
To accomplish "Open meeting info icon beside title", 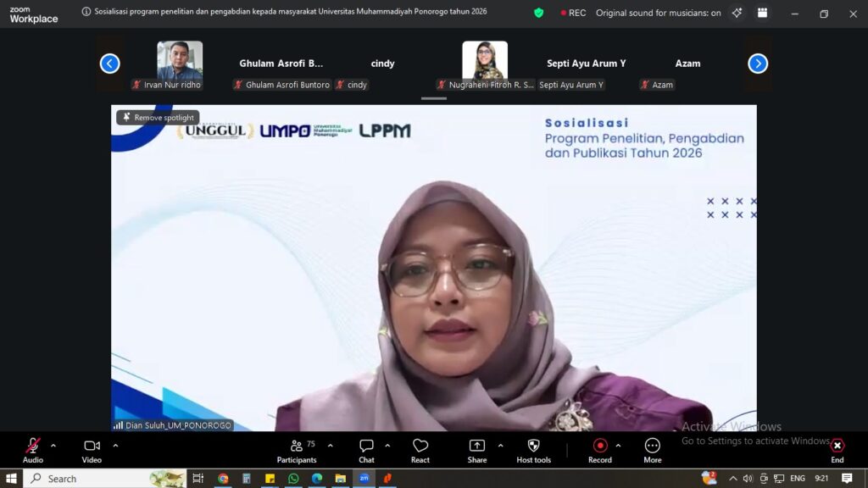I will click(86, 13).
